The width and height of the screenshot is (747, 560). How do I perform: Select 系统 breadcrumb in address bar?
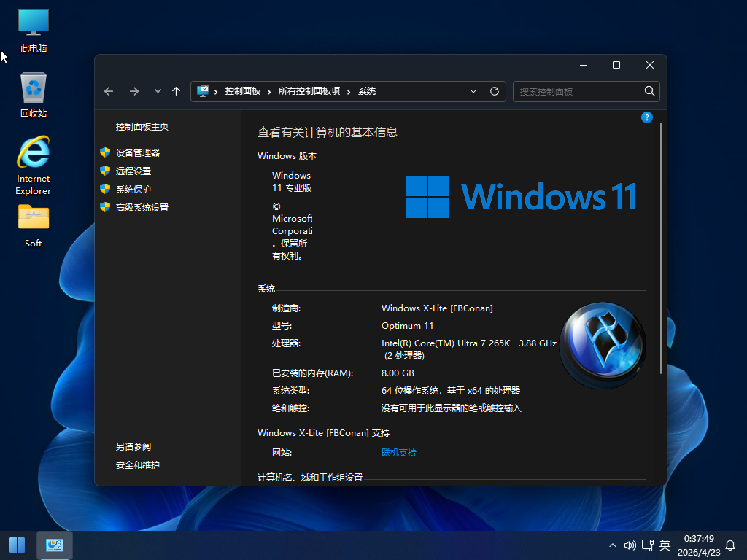(x=367, y=91)
